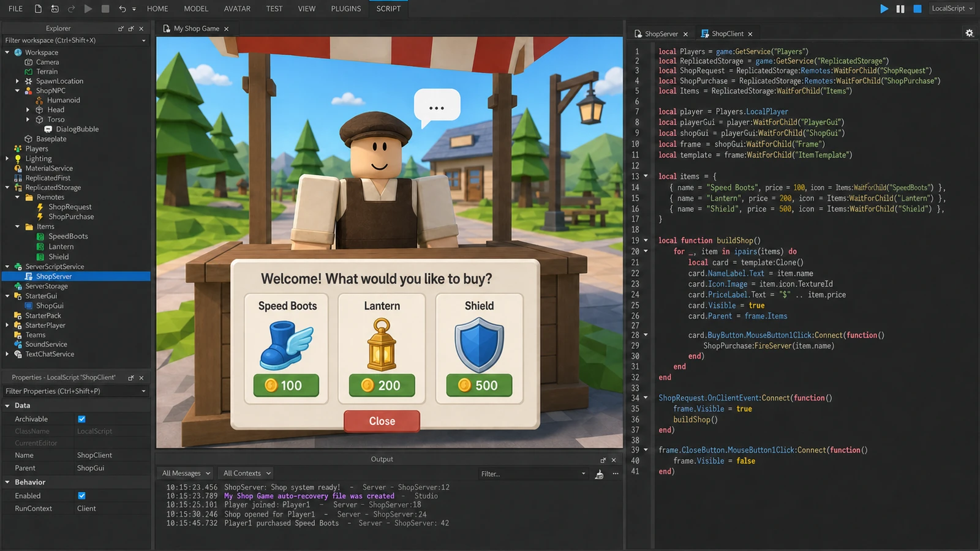Start playtest with the blue Play button
Screen dimensions: 980x551
(884, 9)
